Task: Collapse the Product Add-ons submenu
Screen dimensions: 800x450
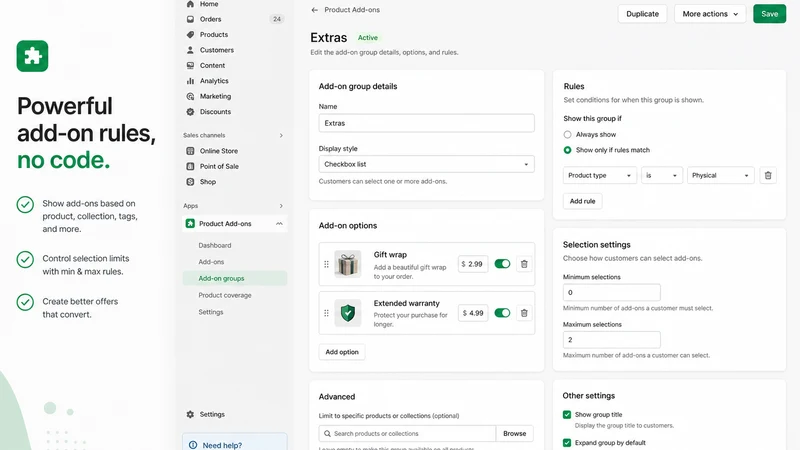Action: click(x=279, y=224)
